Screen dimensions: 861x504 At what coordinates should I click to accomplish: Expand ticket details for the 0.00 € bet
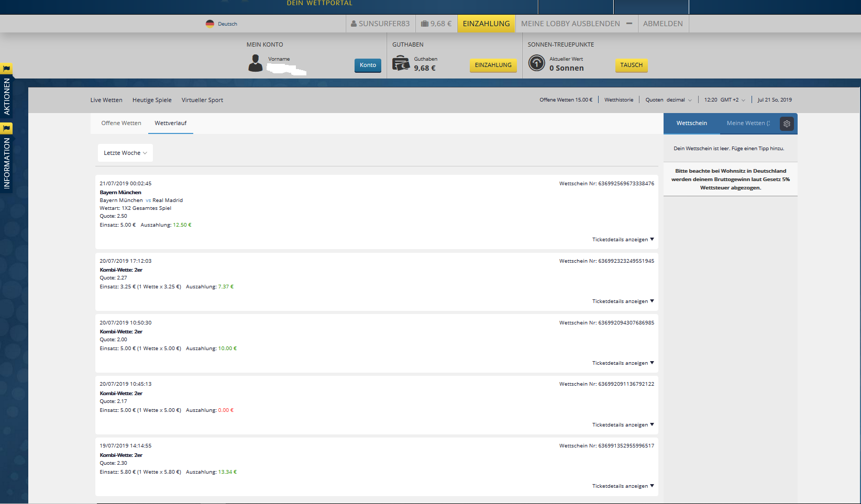point(623,425)
